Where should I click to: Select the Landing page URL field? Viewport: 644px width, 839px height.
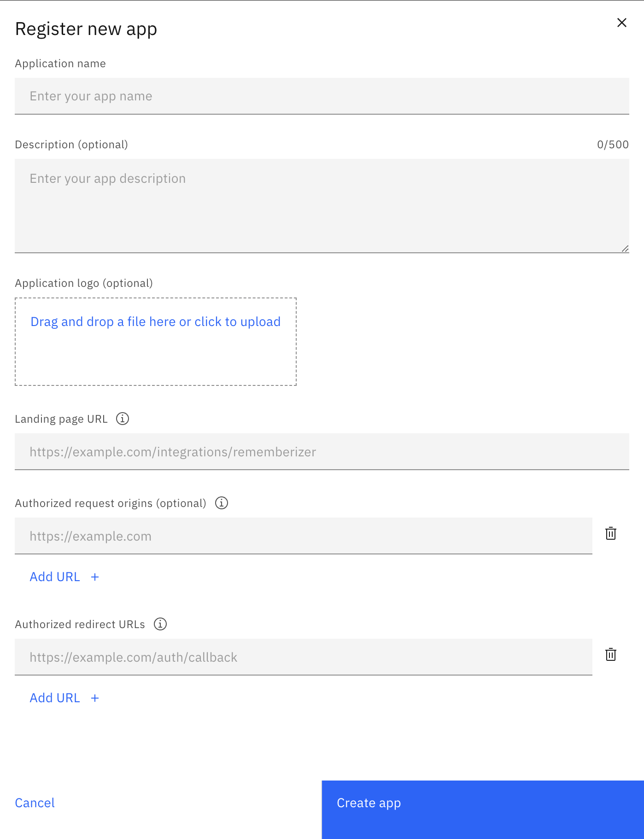coord(322,452)
